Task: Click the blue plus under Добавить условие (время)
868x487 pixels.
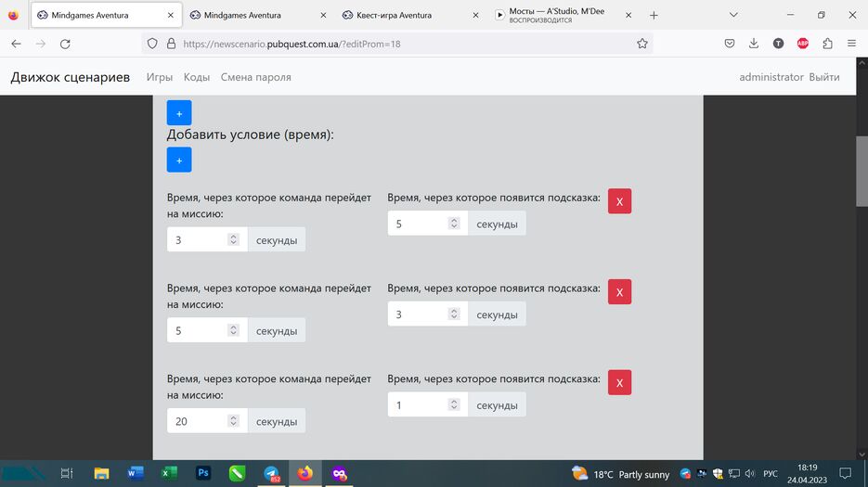Action: pos(179,160)
